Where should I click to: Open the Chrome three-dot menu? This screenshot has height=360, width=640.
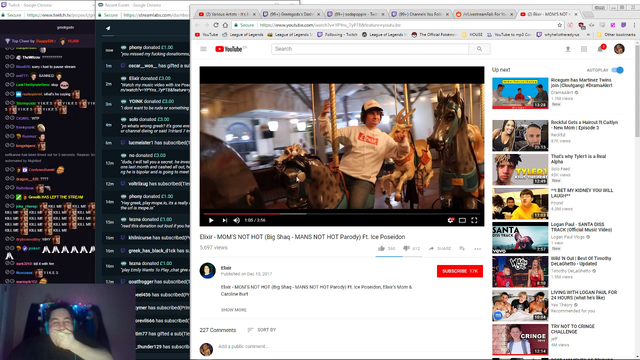[x=634, y=25]
